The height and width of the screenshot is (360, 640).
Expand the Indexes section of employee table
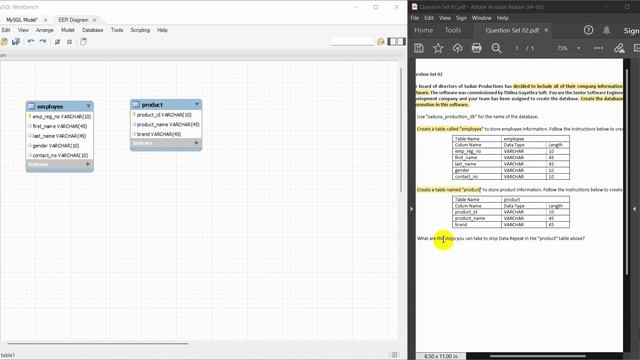pos(88,164)
